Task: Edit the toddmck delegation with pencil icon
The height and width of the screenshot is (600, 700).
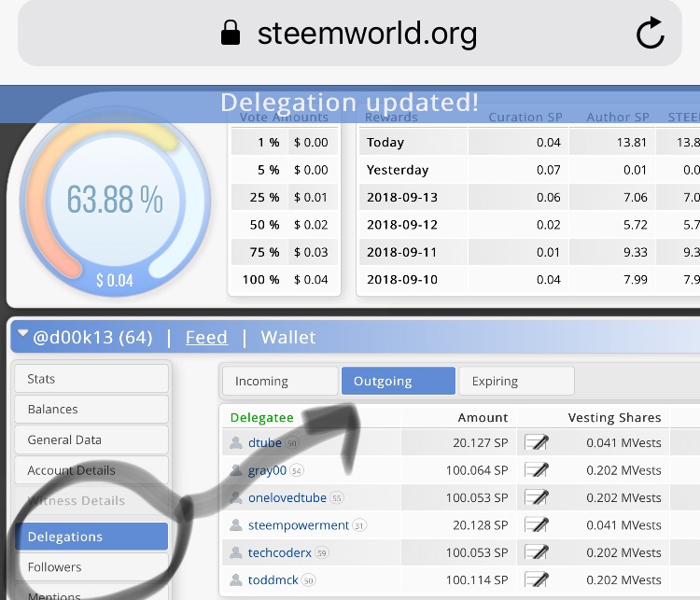Action: pos(537,579)
